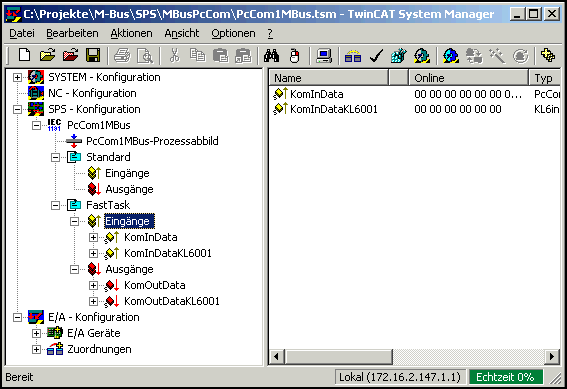
Task: Open the Ansicht menu
Action: [x=182, y=33]
